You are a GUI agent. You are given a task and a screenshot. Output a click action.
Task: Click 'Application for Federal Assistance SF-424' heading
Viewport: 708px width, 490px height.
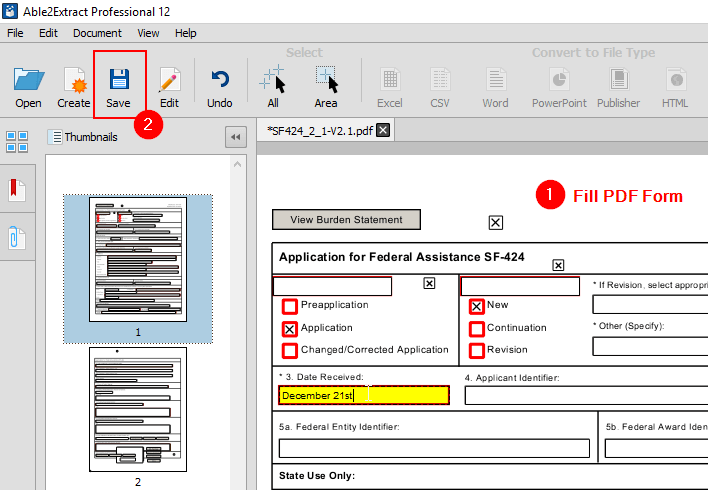(x=402, y=257)
